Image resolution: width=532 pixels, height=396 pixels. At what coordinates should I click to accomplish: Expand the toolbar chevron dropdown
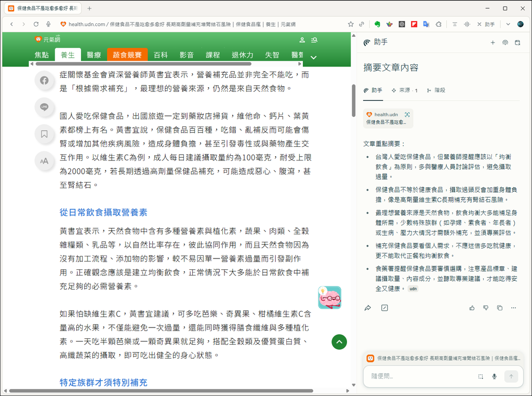508,24
